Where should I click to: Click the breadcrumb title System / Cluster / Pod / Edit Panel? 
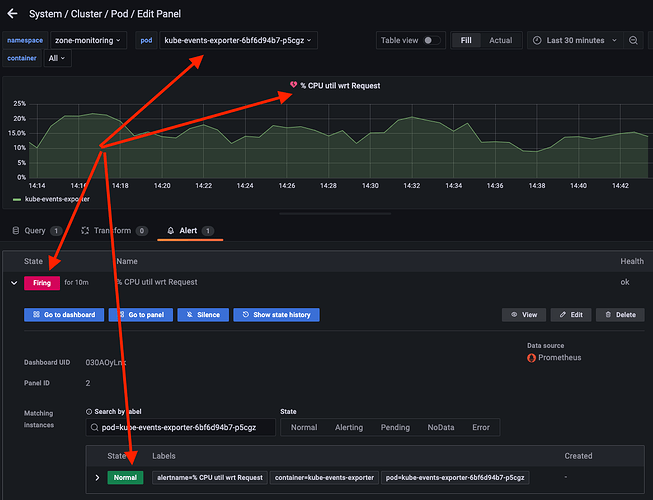click(x=105, y=14)
